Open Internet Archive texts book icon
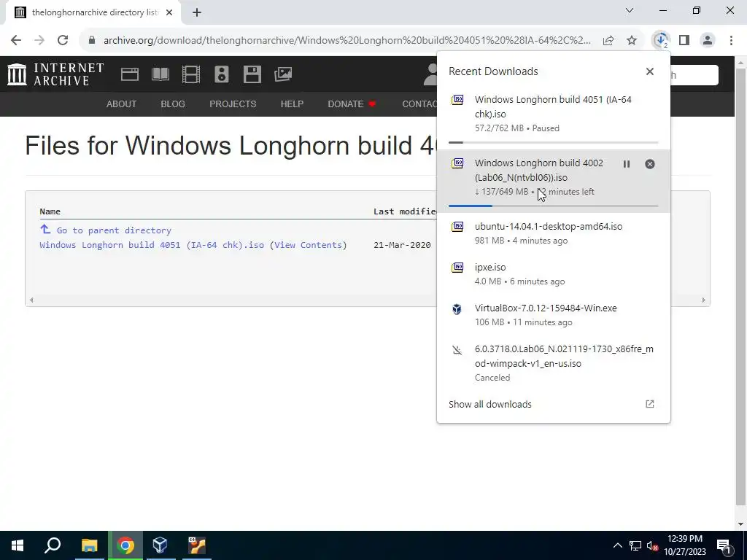The image size is (747, 560). click(160, 74)
